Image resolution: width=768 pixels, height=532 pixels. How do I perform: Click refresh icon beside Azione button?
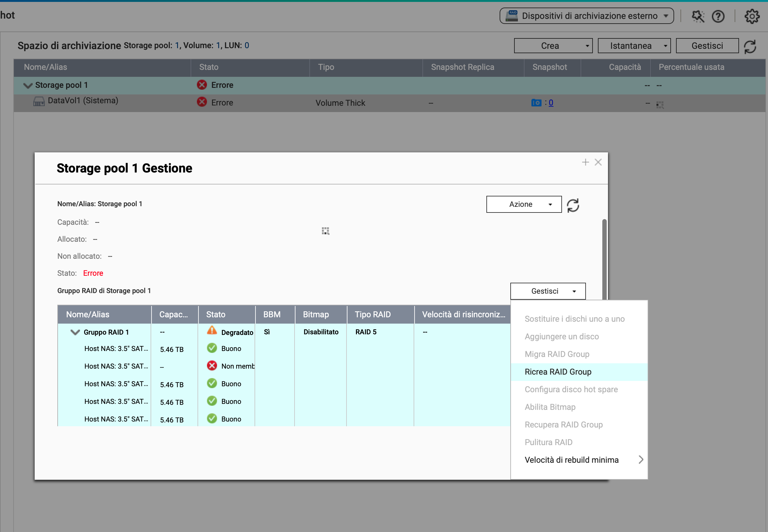click(573, 205)
